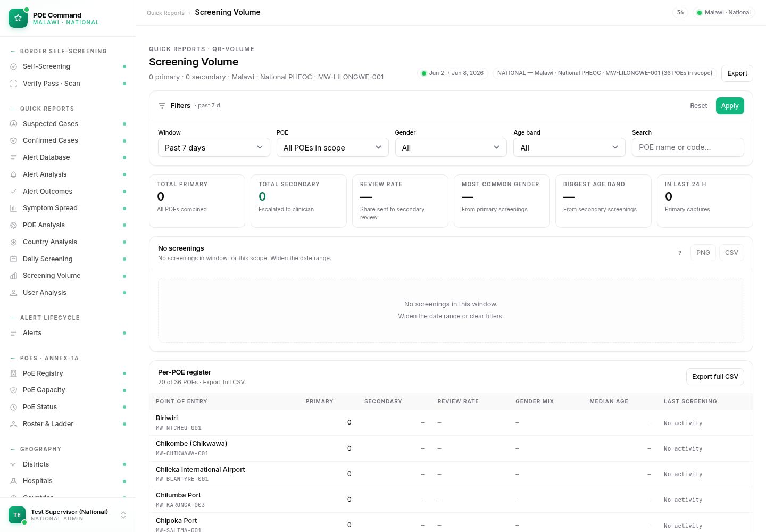Screen dimensions: 766x532
Task: Click the Total Secondary stat card
Action: point(298,201)
